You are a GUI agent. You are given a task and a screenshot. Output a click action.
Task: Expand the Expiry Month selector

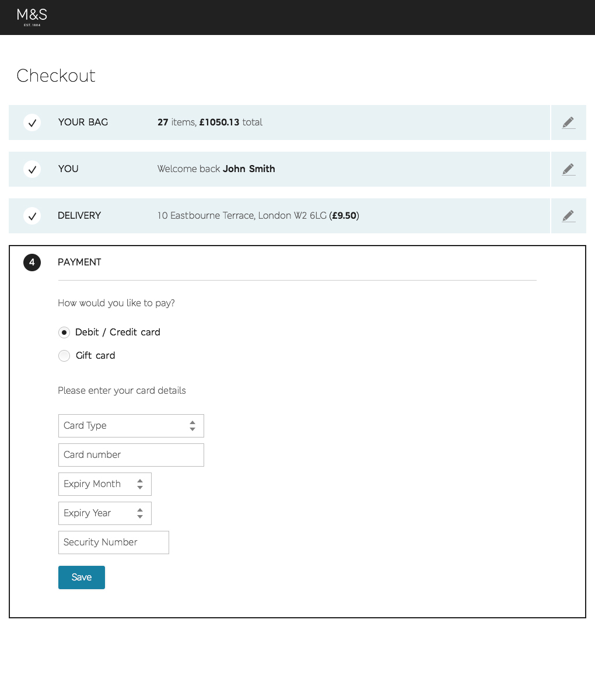[x=105, y=484]
